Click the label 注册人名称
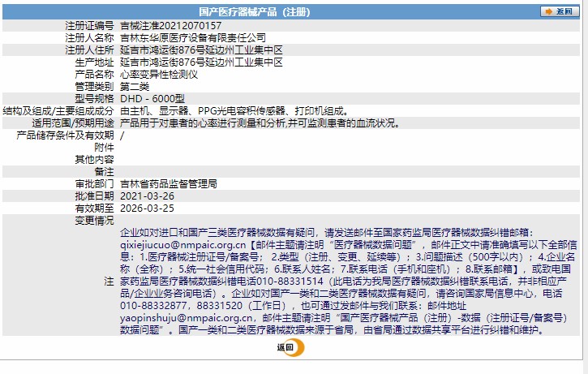The image size is (588, 374). [89, 37]
